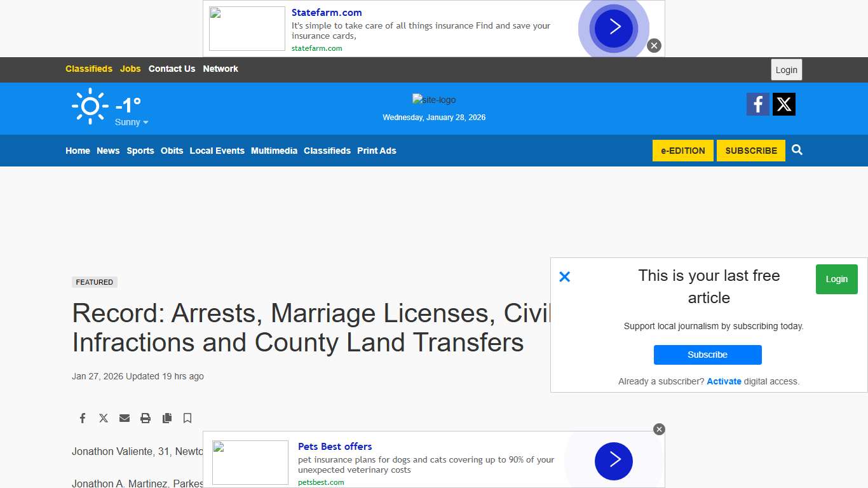Email the article using the envelope icon

point(125,418)
